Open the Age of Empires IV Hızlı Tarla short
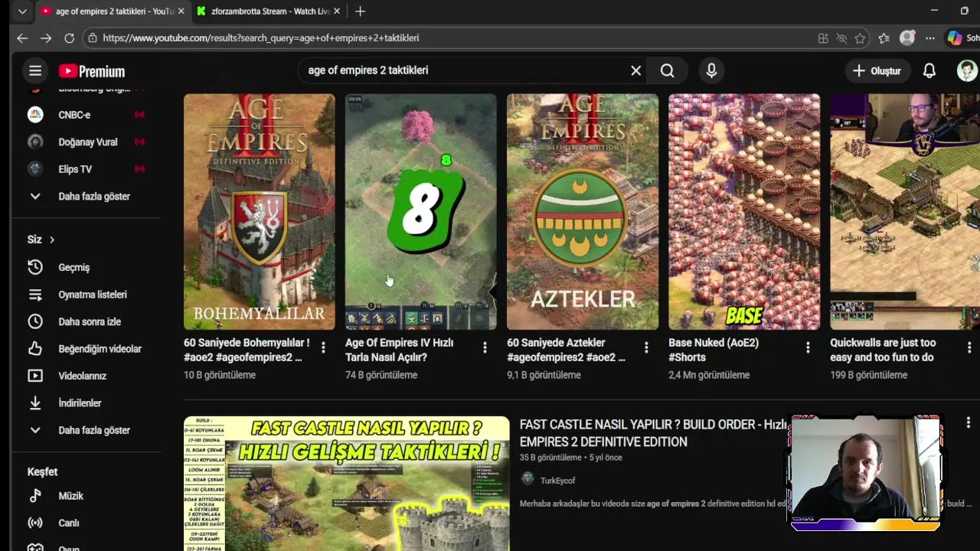Viewport: 980px width, 551px height. 420,212
